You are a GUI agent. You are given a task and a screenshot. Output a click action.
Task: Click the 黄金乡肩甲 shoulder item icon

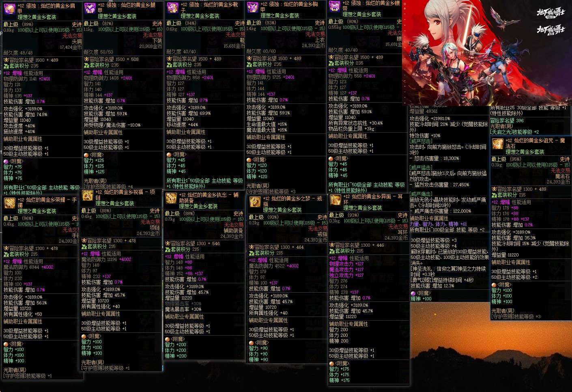point(9,9)
